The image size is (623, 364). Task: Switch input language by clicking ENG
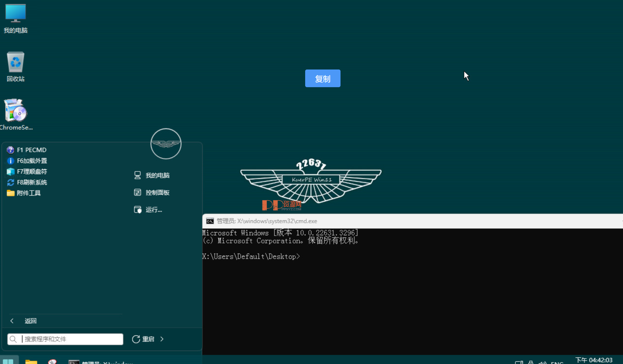point(557,363)
